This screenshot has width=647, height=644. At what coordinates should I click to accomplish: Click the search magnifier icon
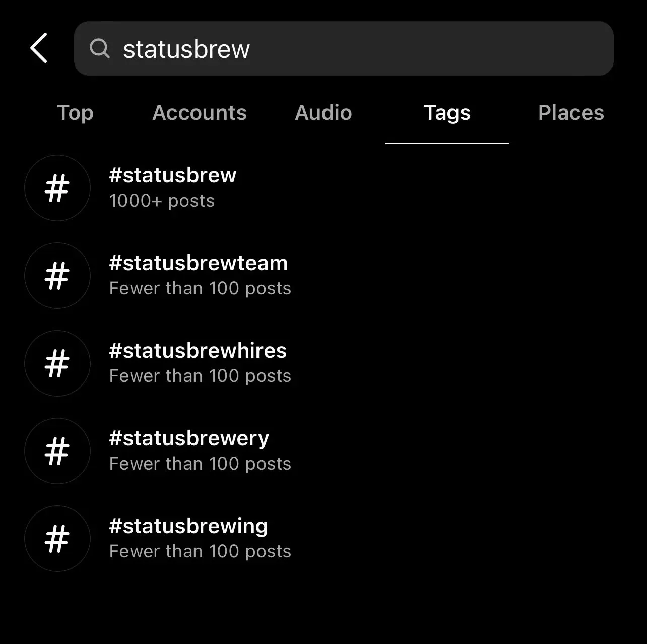coord(99,49)
